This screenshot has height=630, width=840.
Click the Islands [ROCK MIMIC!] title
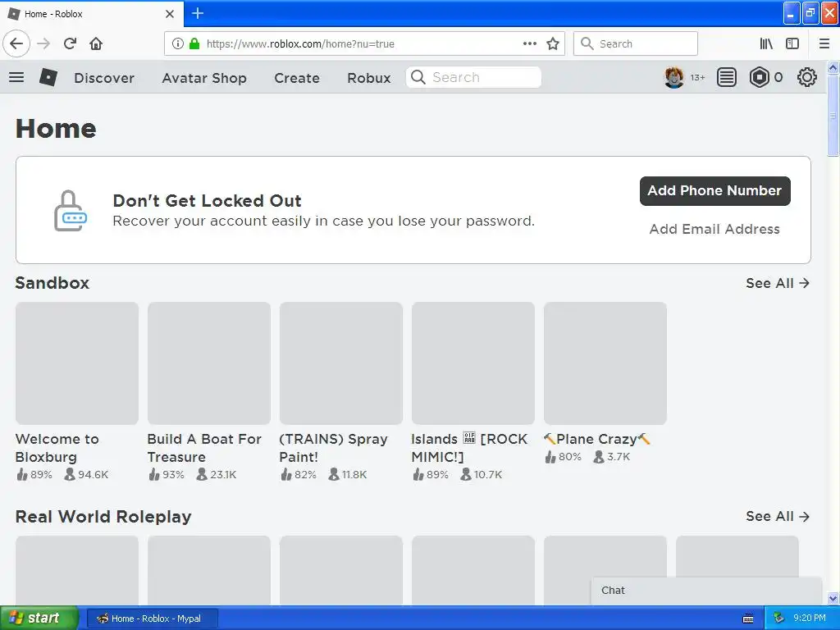click(x=469, y=449)
